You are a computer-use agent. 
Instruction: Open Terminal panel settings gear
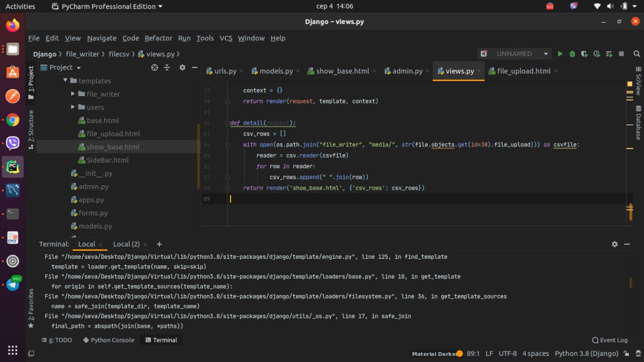(x=614, y=244)
